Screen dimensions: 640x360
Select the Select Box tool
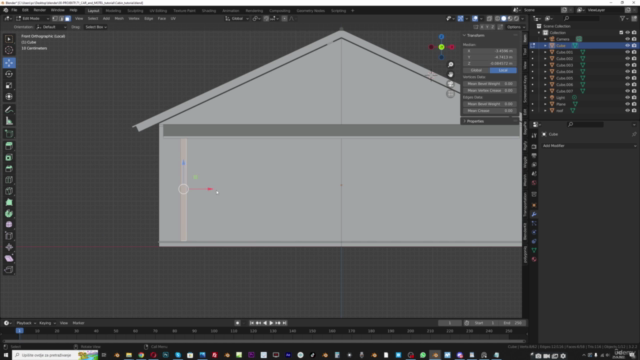tap(9, 39)
